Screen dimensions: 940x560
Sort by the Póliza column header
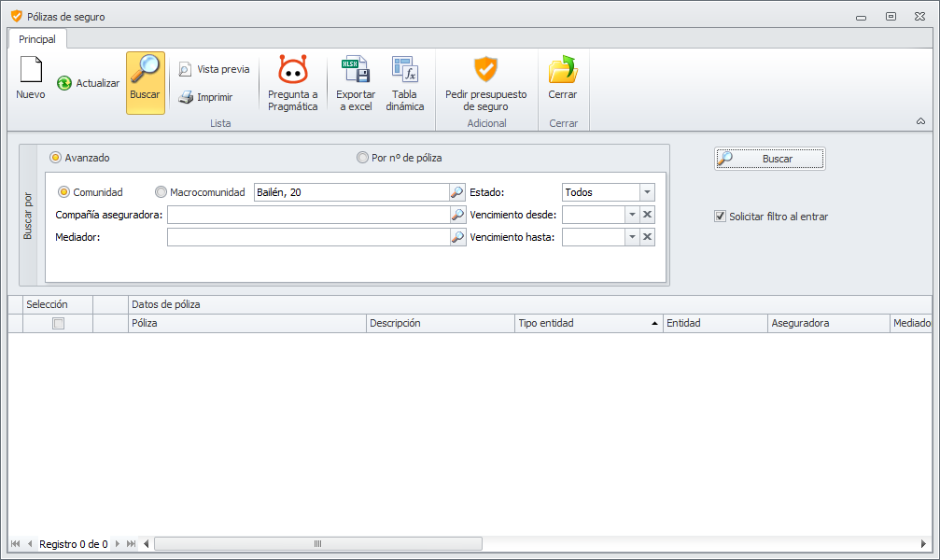tap(247, 323)
